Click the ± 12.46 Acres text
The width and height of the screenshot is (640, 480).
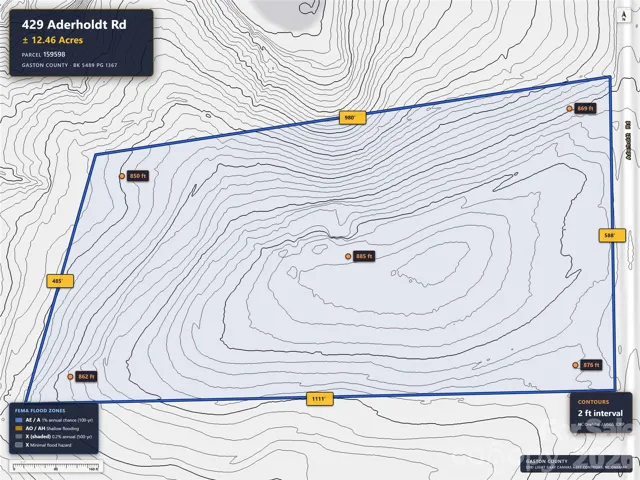coord(53,40)
